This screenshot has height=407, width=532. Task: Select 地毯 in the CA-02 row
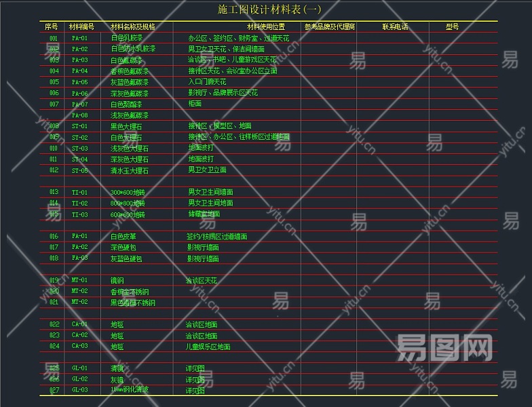tap(117, 336)
